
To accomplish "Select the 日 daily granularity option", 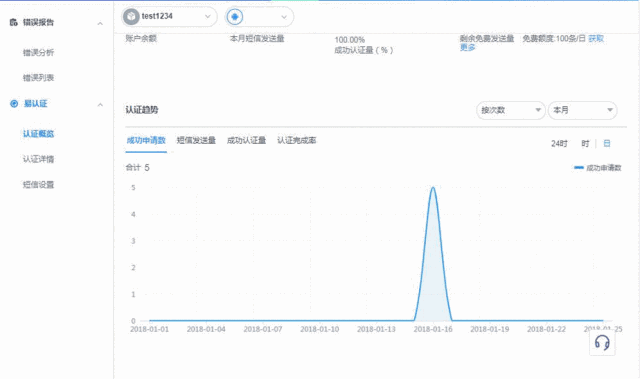I will click(607, 144).
